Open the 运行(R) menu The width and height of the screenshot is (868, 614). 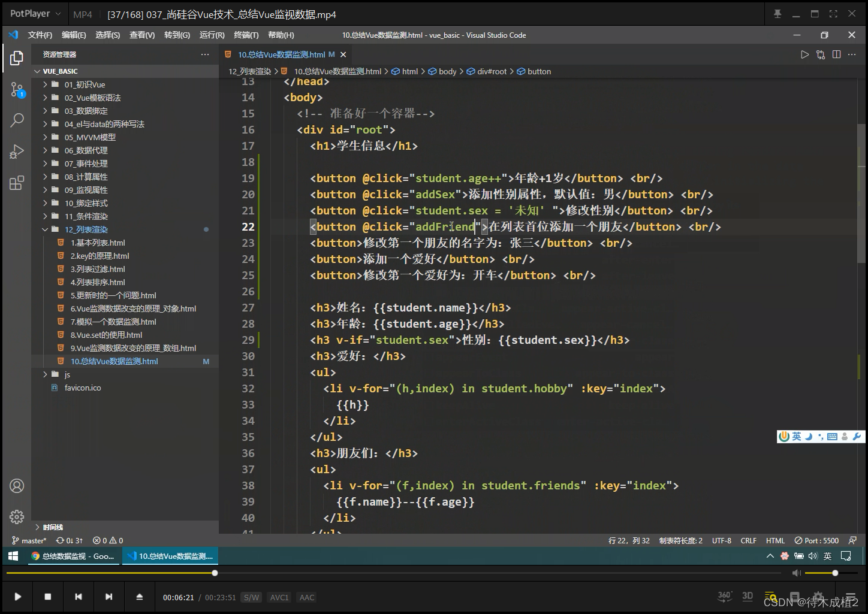[212, 35]
